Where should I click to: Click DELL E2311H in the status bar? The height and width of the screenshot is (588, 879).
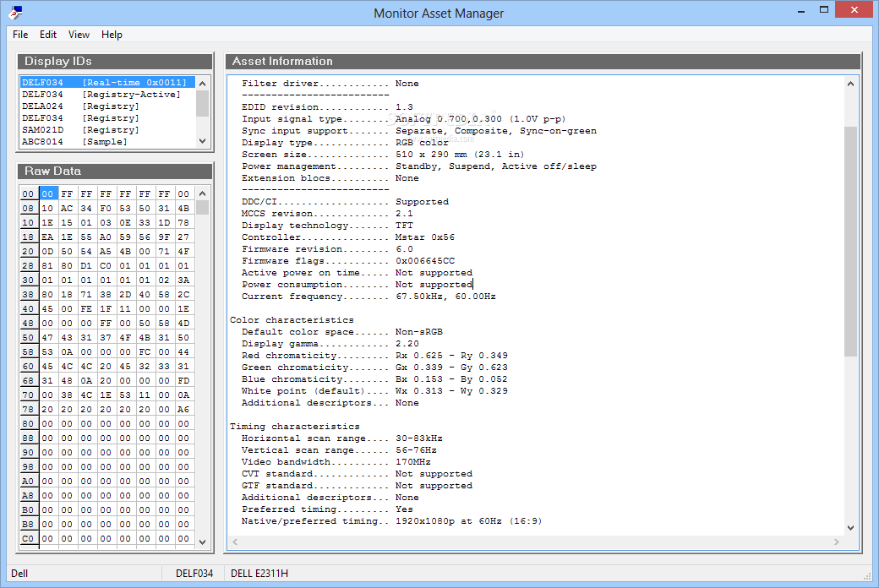click(259, 574)
